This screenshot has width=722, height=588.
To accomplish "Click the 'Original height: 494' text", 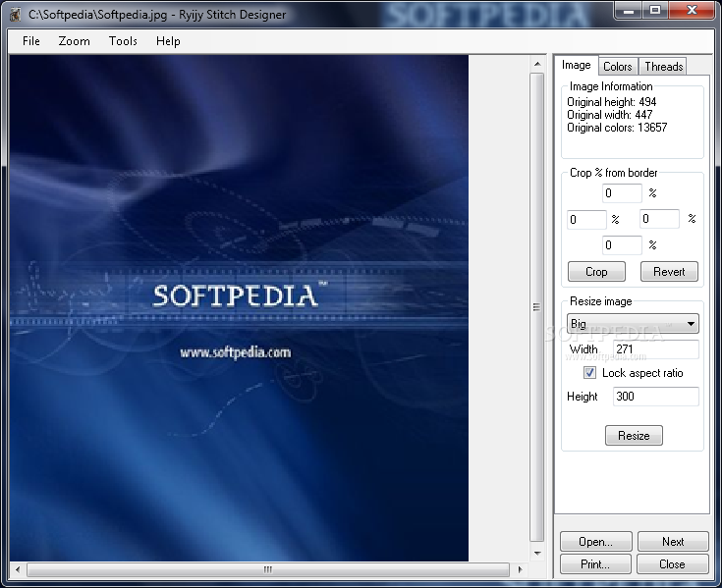I will tap(611, 102).
